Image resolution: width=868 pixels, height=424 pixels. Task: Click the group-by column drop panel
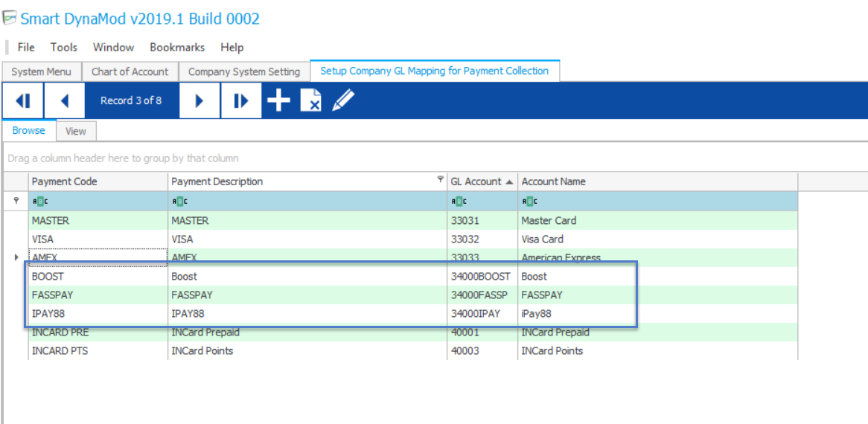[x=435, y=158]
